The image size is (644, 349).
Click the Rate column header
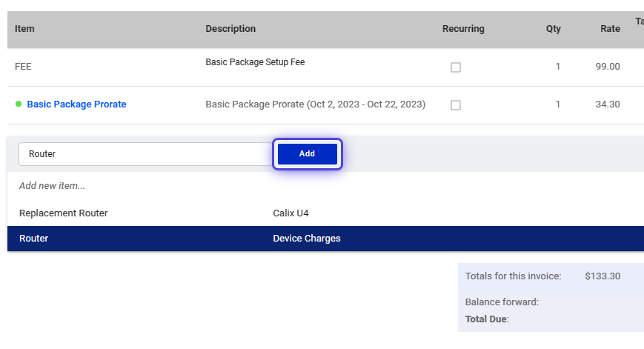(610, 29)
